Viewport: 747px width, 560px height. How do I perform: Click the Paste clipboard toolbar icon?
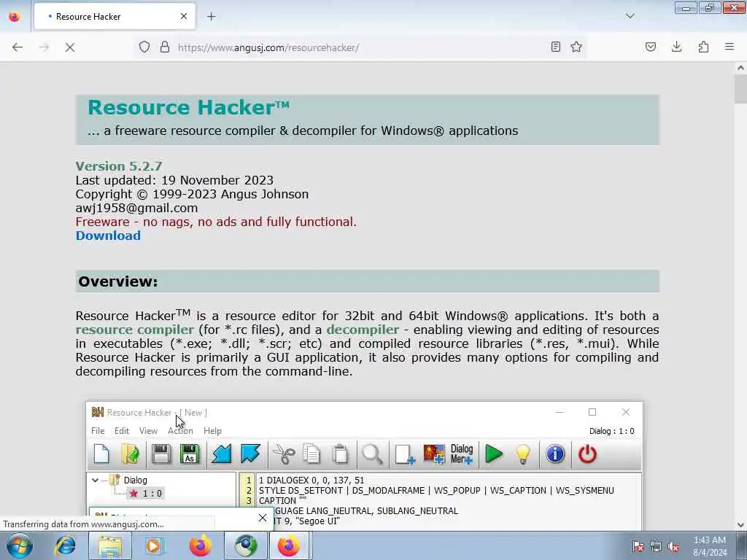[x=340, y=454]
